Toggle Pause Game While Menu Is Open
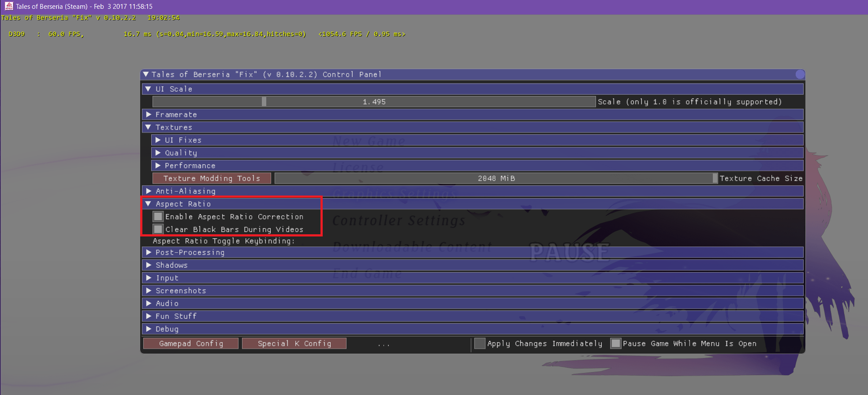This screenshot has height=395, width=868. point(615,343)
